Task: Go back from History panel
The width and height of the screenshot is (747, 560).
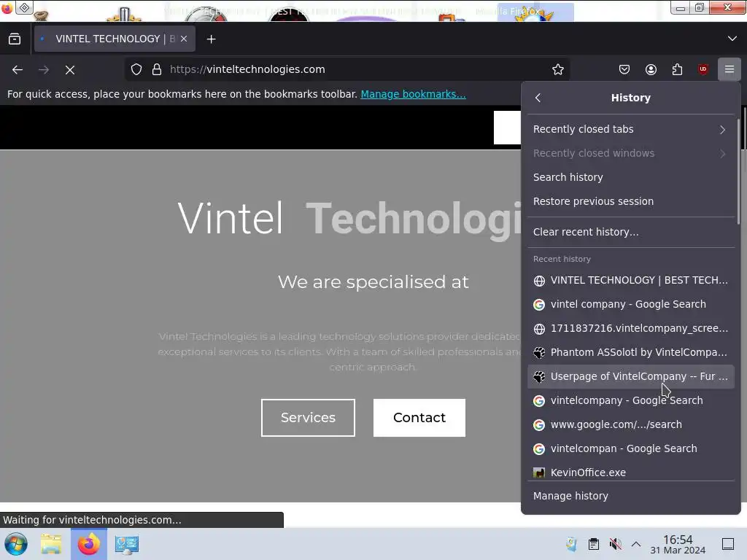Action: (538, 98)
